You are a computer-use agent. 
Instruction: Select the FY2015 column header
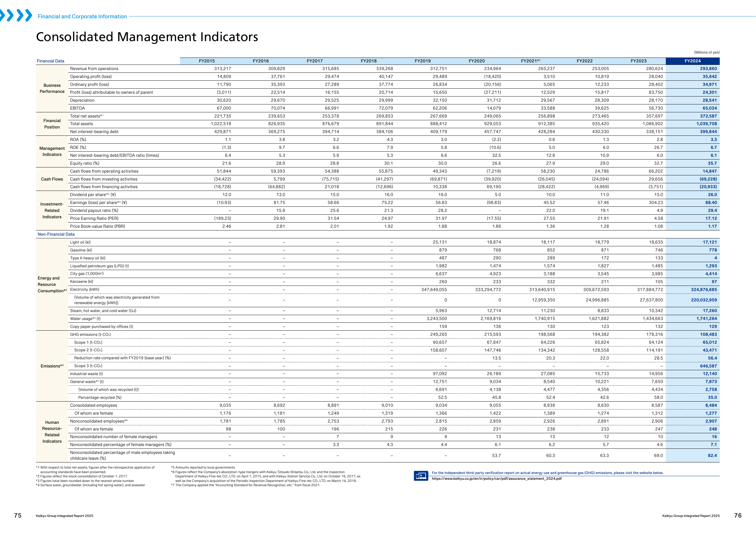207,61
